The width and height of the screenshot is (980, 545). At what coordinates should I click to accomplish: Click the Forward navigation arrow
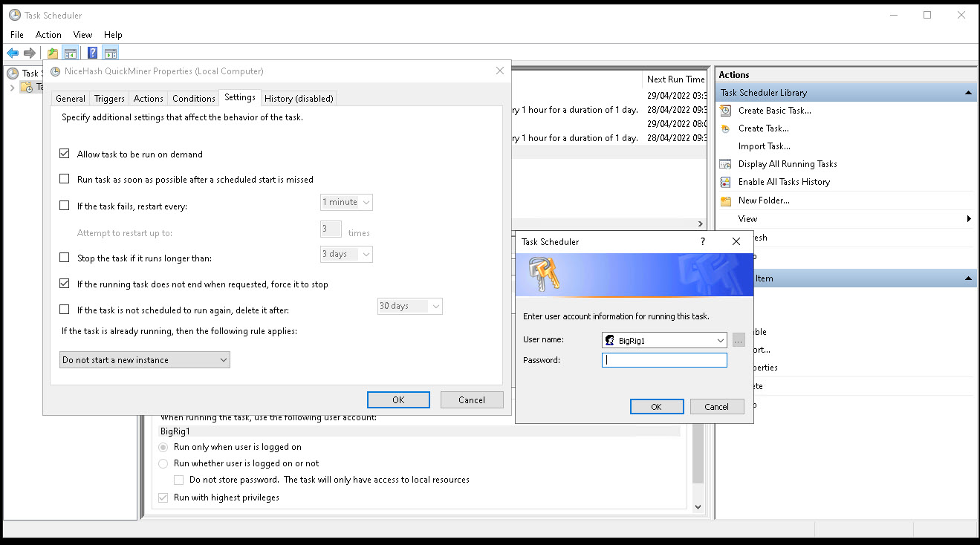click(28, 52)
